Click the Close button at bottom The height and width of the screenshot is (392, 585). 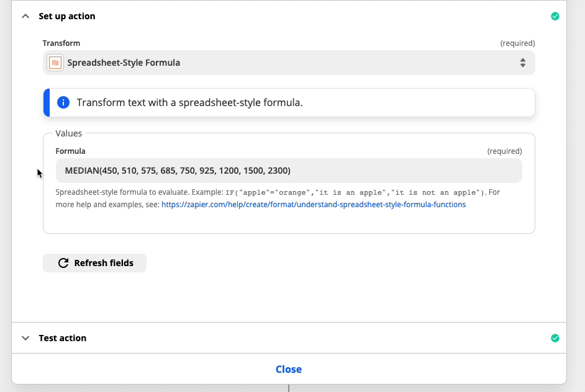click(x=289, y=369)
